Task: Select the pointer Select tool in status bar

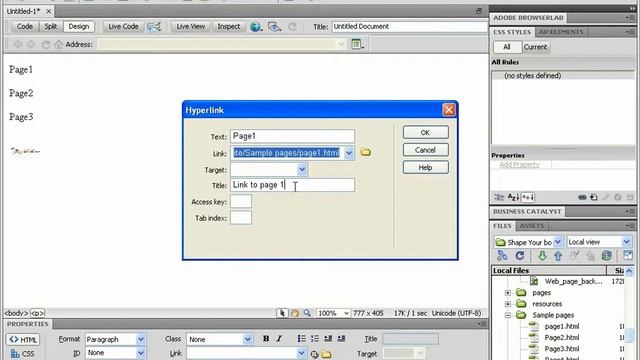Action: click(x=282, y=313)
